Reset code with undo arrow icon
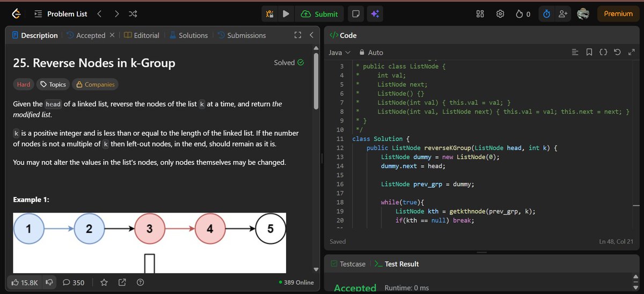The width and height of the screenshot is (644, 294). point(617,53)
